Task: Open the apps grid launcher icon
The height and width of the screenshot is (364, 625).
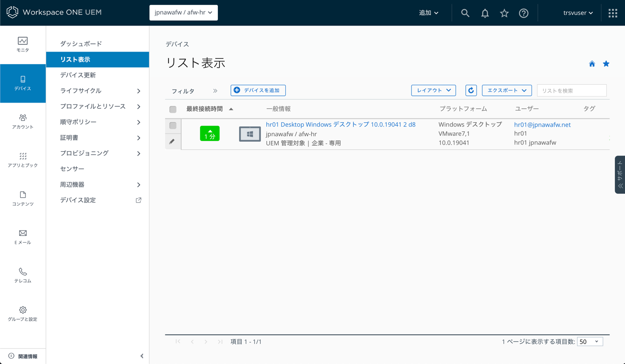Action: coord(613,13)
